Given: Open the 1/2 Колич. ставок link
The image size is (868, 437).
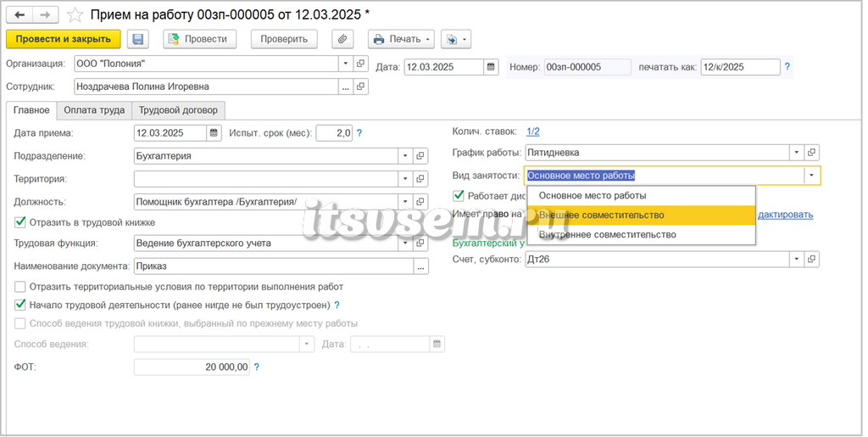Looking at the screenshot, I should tap(533, 132).
